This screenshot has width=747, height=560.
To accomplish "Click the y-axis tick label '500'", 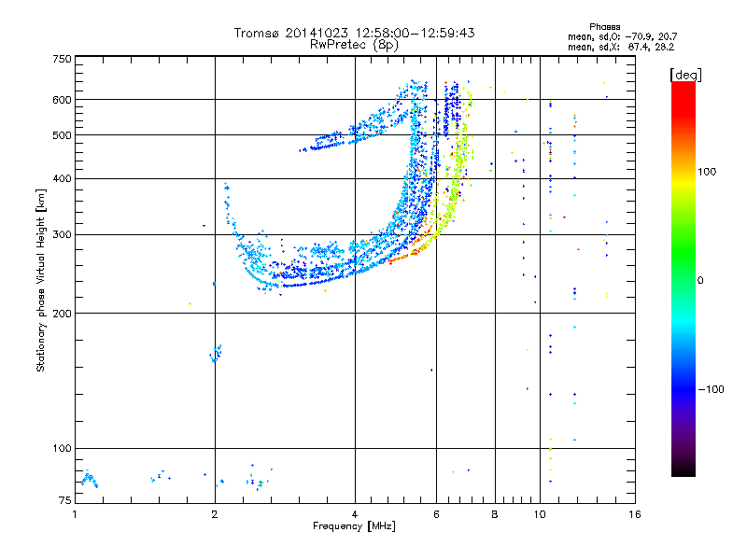I will pyautogui.click(x=62, y=135).
